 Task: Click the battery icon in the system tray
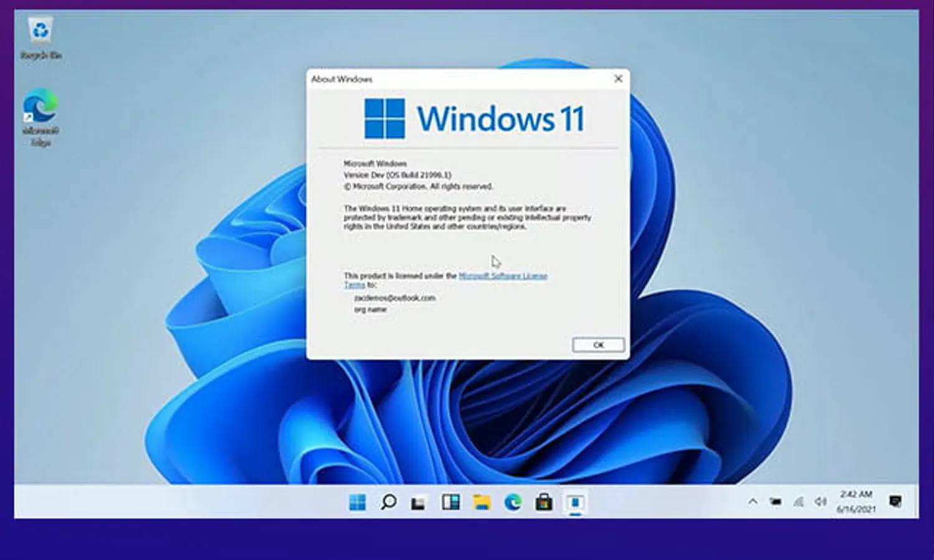click(x=776, y=502)
